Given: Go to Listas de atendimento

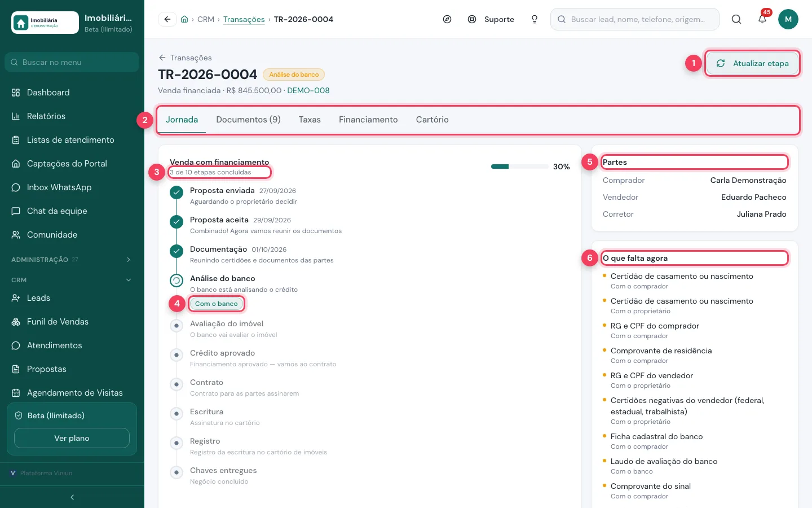Looking at the screenshot, I should tap(72, 140).
